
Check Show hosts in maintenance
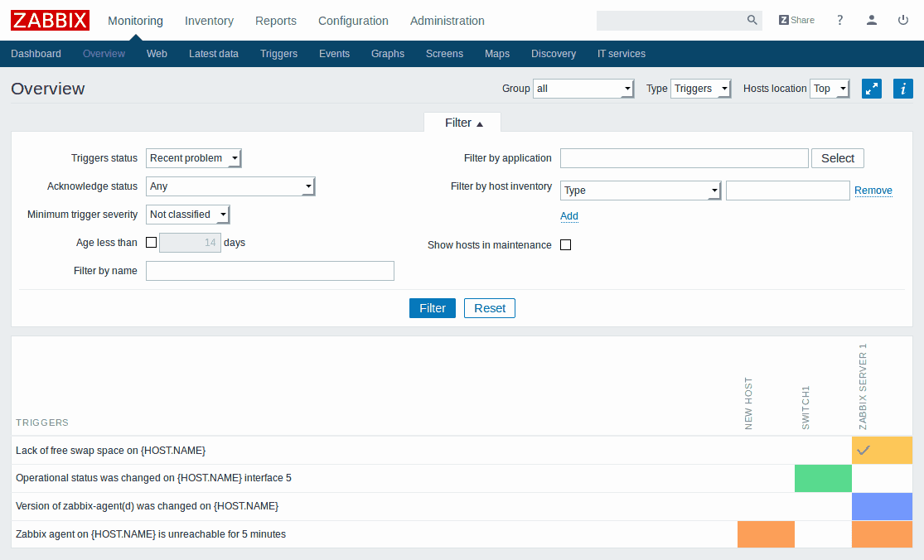565,245
